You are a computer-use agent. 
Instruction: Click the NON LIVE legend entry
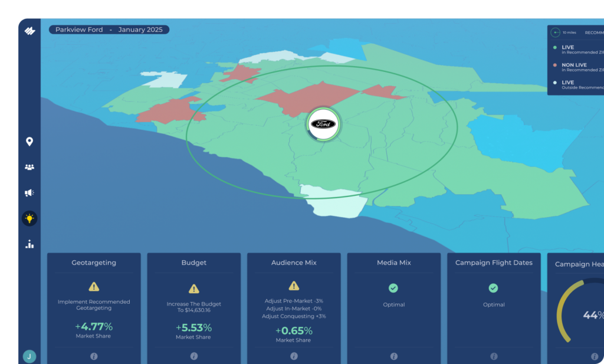(x=579, y=67)
